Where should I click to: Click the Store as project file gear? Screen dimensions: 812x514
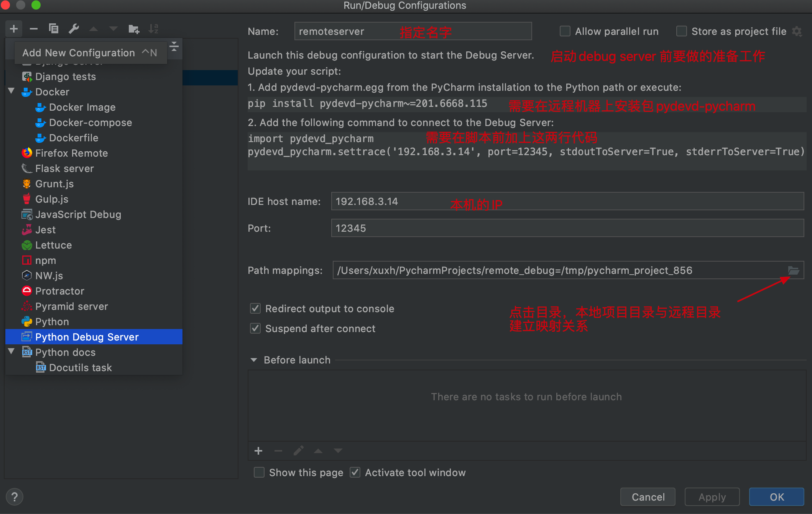[x=797, y=31]
